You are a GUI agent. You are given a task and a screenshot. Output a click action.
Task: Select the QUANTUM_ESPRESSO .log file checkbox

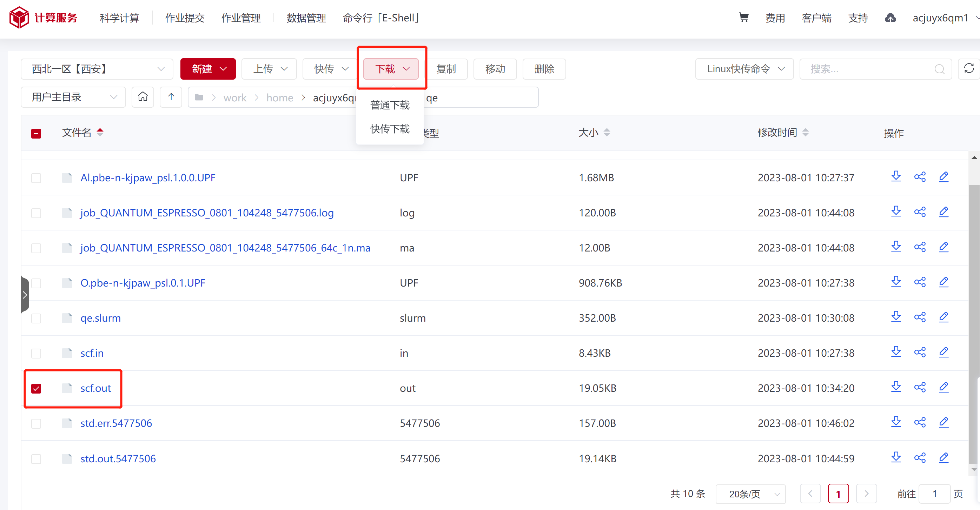coord(36,213)
